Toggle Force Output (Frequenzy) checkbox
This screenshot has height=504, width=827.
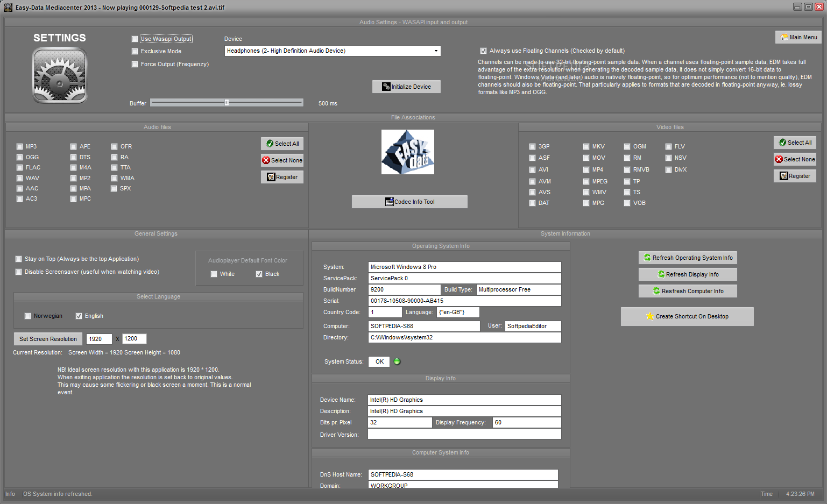135,64
